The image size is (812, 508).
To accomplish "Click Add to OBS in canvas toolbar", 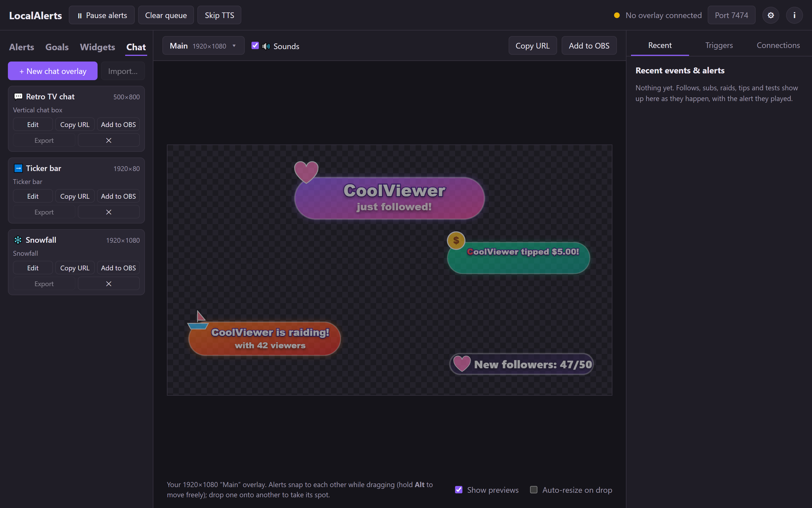I will pyautogui.click(x=589, y=46).
